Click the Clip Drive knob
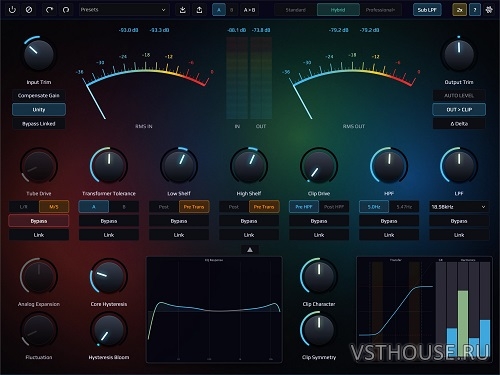The width and height of the screenshot is (500, 375). (x=319, y=166)
